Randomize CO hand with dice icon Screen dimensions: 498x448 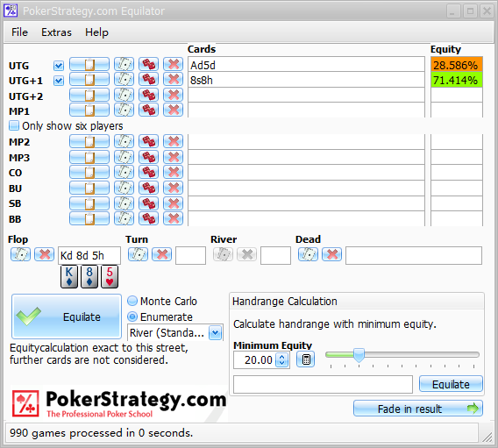tap(148, 172)
